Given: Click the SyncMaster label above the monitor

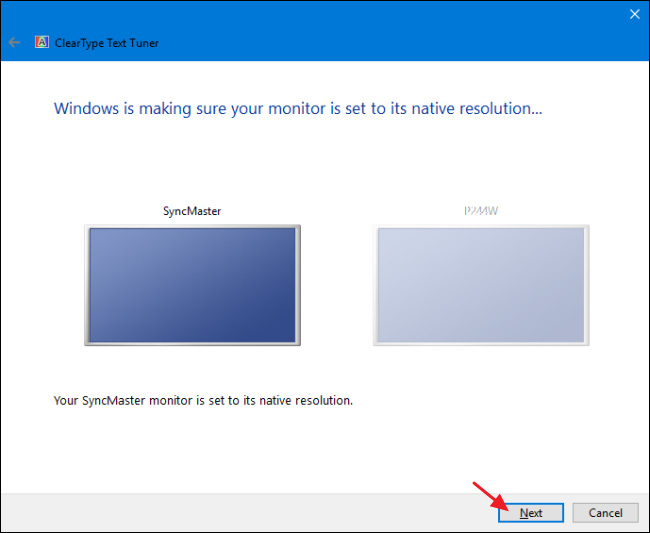Looking at the screenshot, I should click(x=192, y=211).
